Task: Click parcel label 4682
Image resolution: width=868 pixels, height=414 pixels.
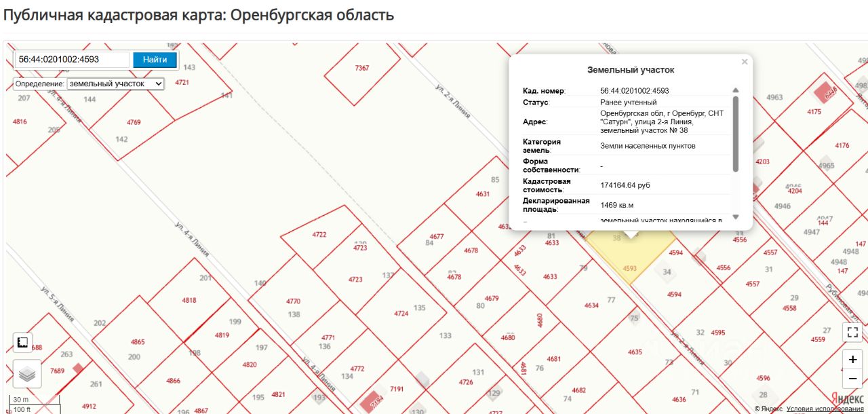Action: 578,390
